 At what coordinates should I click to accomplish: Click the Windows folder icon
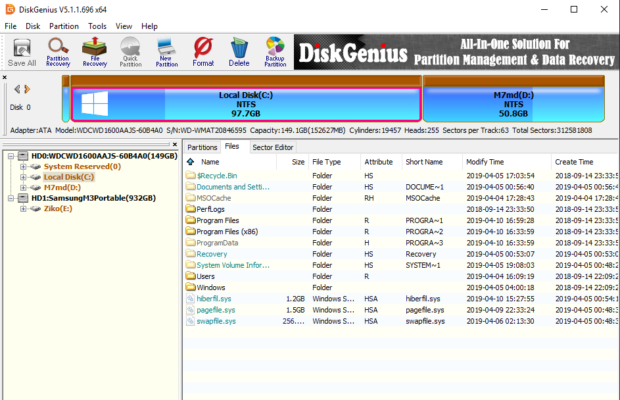click(x=191, y=287)
